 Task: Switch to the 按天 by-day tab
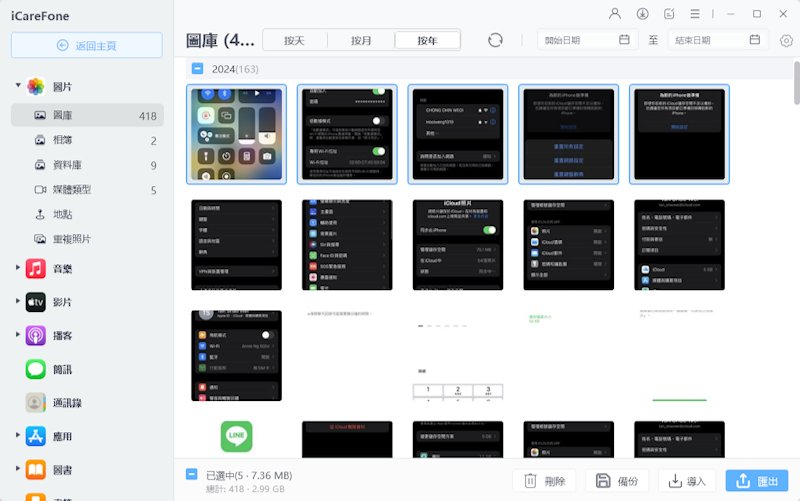(x=294, y=40)
